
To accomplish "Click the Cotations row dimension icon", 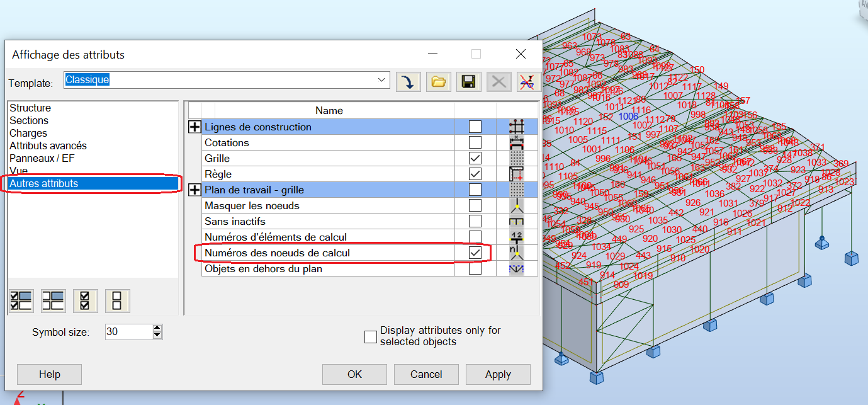I will coord(517,142).
